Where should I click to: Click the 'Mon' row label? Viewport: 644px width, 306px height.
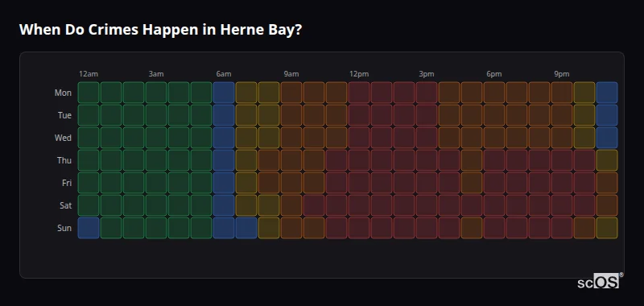63,93
